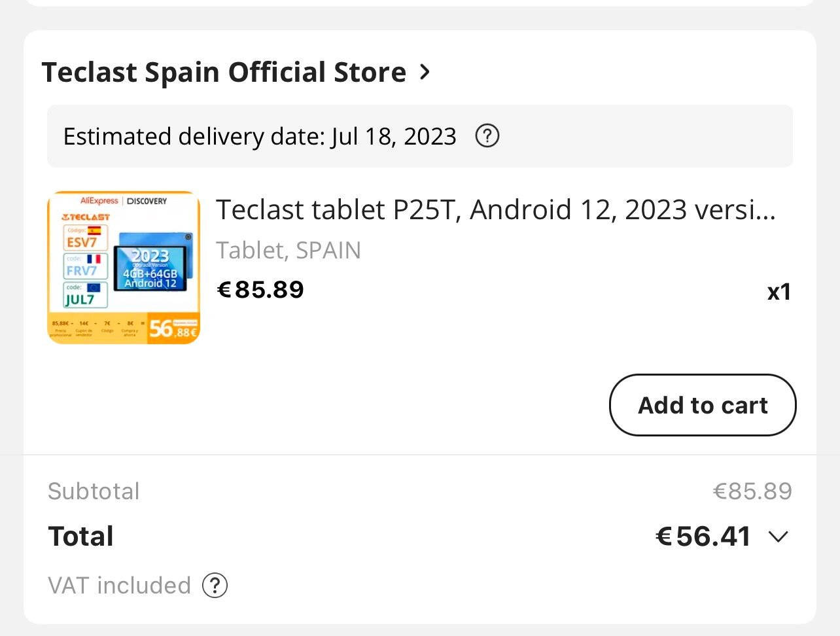Click the x1 quantity indicator
This screenshot has width=840, height=636.
[x=779, y=292]
